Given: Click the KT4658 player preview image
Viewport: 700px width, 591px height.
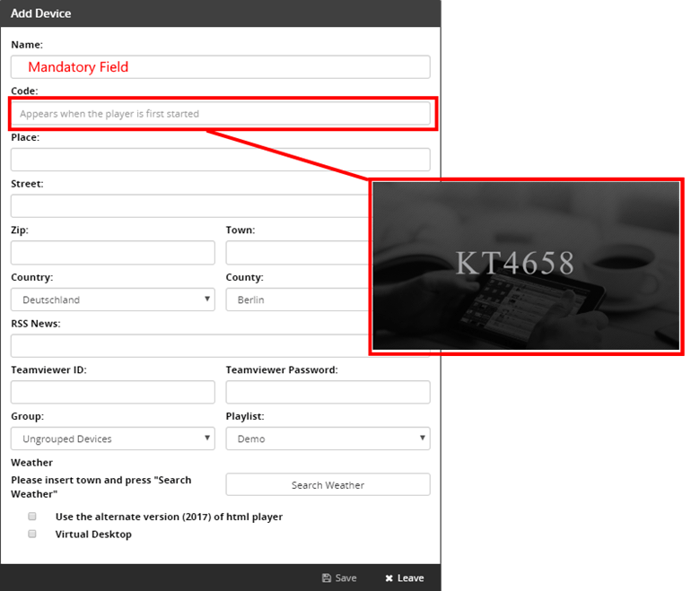Looking at the screenshot, I should [x=526, y=265].
